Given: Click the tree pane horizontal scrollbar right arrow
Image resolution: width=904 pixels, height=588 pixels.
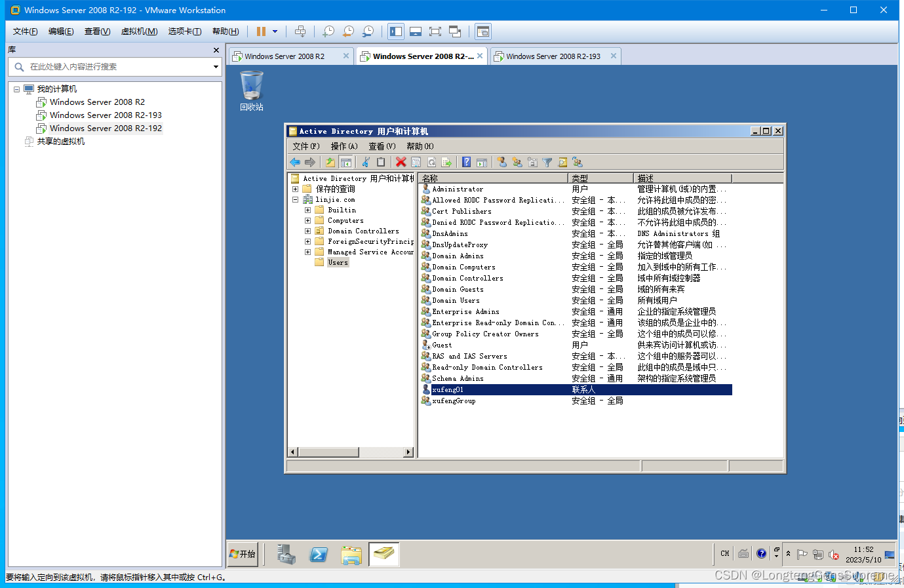Looking at the screenshot, I should (x=408, y=452).
